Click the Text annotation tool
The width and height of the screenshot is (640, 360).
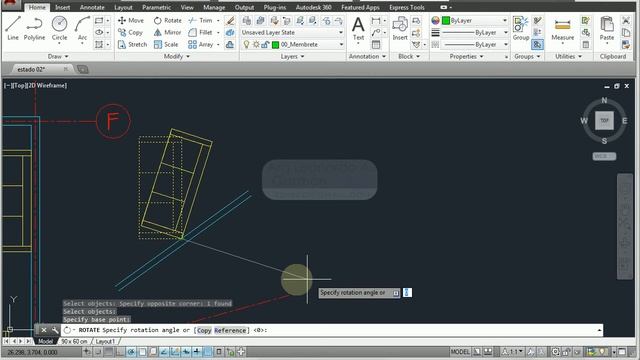(x=358, y=29)
